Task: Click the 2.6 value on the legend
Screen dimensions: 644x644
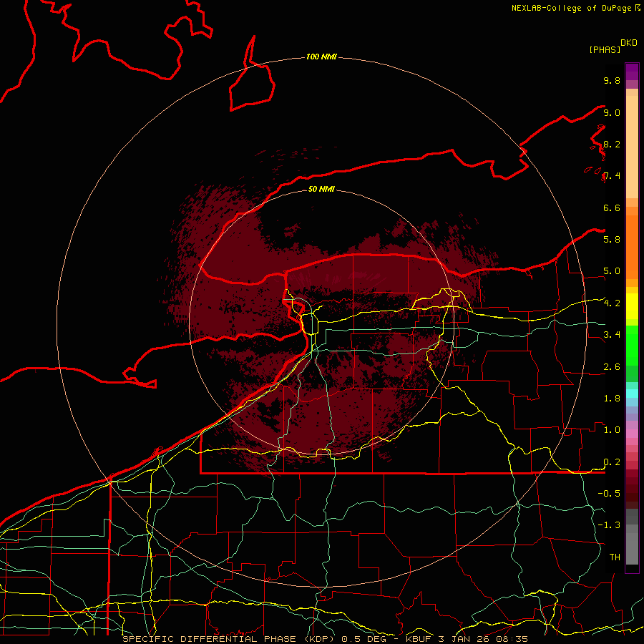Action: tap(612, 367)
